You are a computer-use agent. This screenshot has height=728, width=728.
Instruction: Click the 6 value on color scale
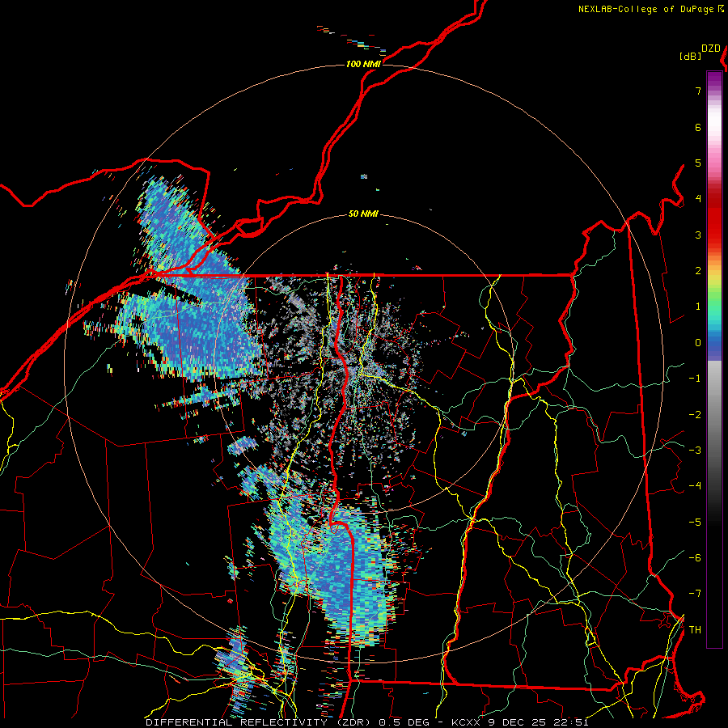pos(698,127)
